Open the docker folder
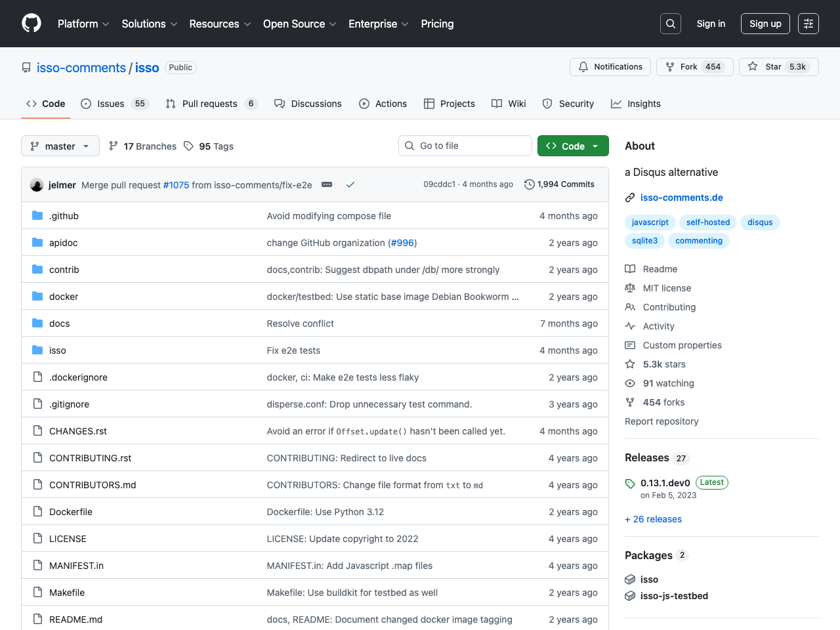The image size is (840, 630). [x=64, y=297]
